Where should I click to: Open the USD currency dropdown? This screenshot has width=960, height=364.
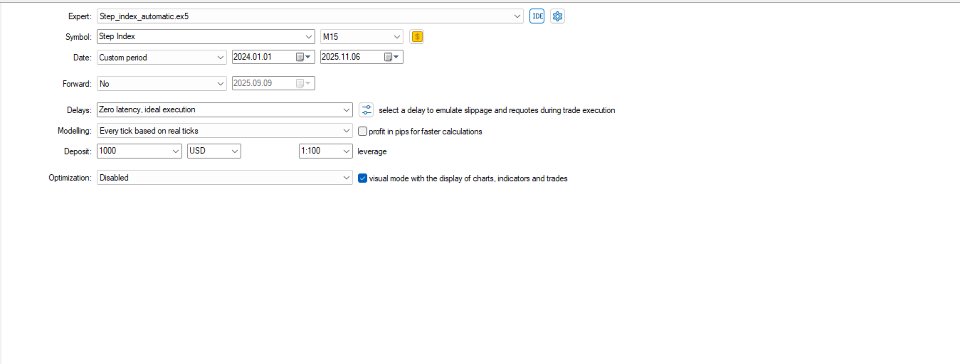(214, 151)
